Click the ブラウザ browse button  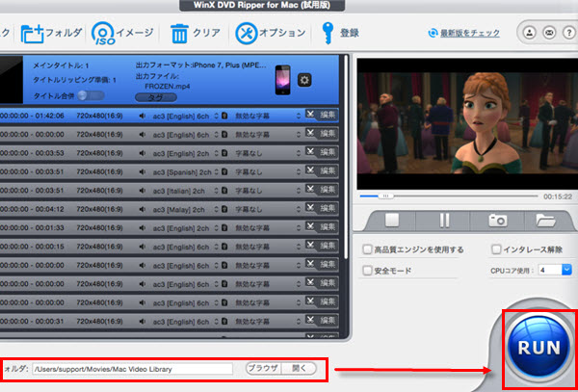pos(263,368)
